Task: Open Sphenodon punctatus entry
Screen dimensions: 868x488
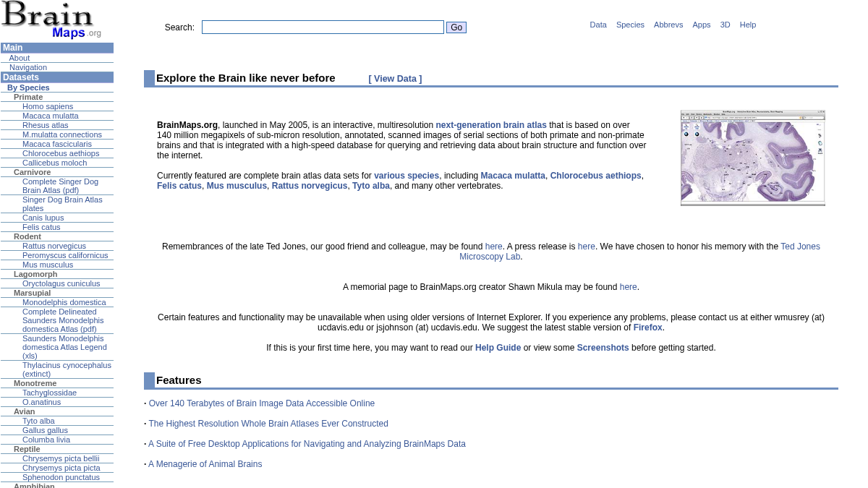Action: 61,477
